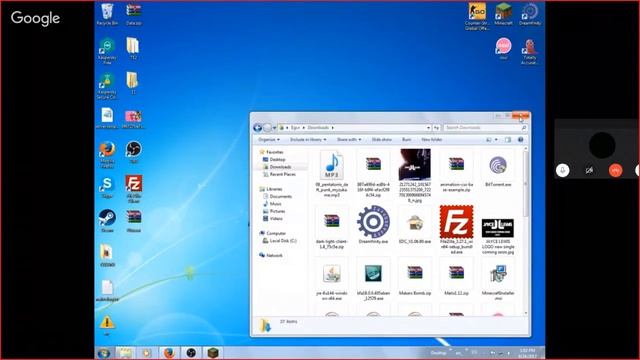
Task: Open the Dreamfinity shortcut on the desktop
Action: click(x=530, y=14)
